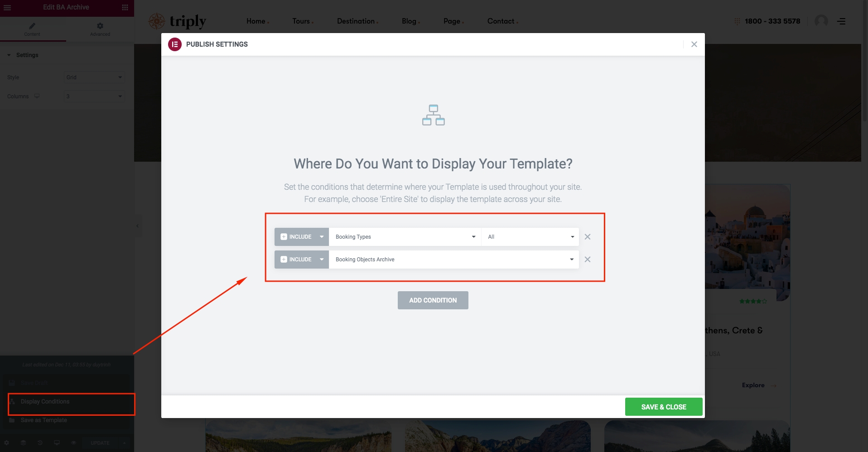Expand the Booking Objects Archive dropdown
The image size is (868, 452).
[x=453, y=260]
